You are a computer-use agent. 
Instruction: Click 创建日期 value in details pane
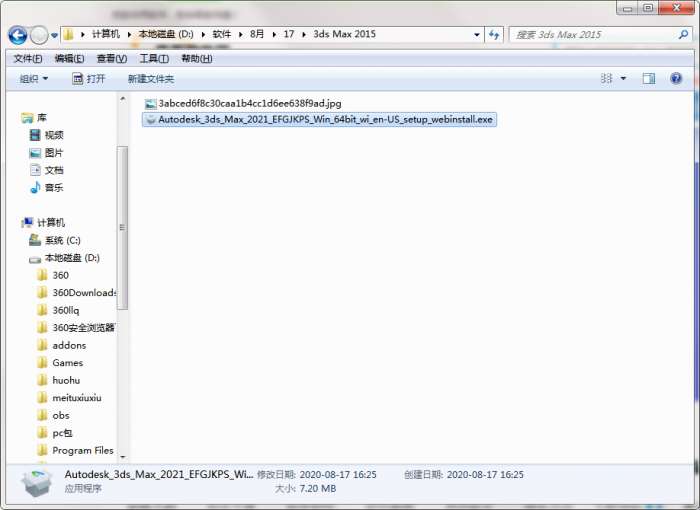point(485,474)
